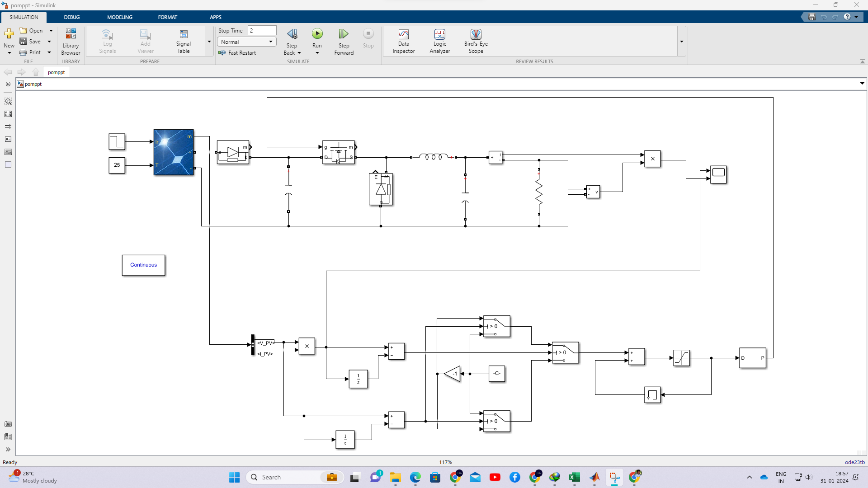The height and width of the screenshot is (488, 868).
Task: Open the Step Back dropdown arrow
Action: point(299,52)
